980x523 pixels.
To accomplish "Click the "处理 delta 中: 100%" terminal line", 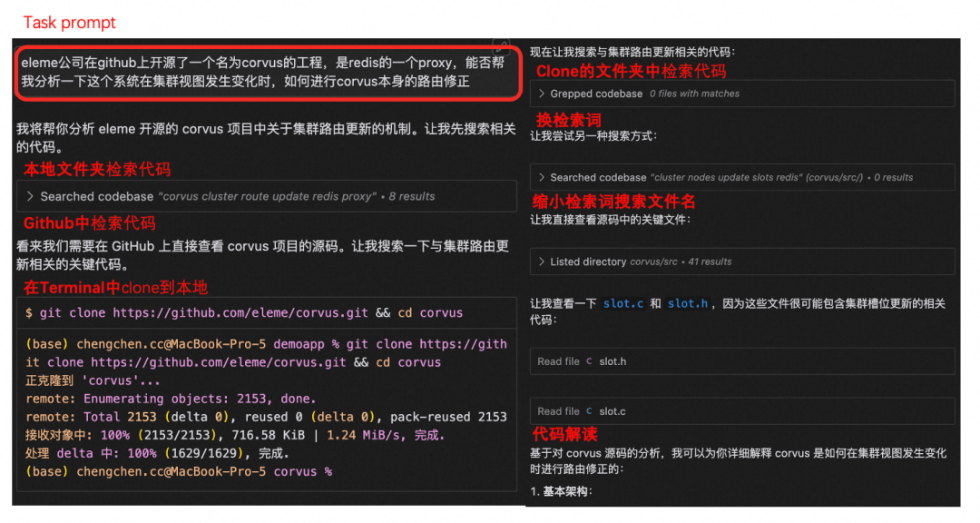I will 157,453.
